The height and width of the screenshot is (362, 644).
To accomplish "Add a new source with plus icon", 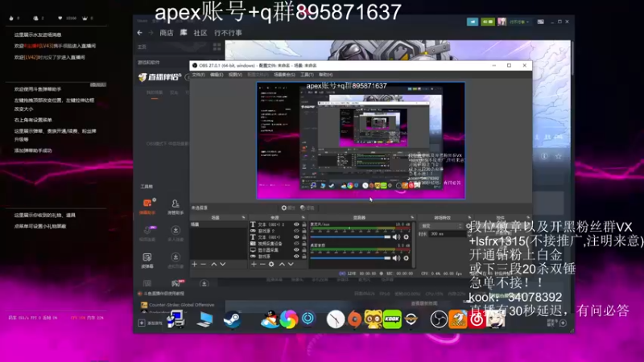I will [254, 265].
